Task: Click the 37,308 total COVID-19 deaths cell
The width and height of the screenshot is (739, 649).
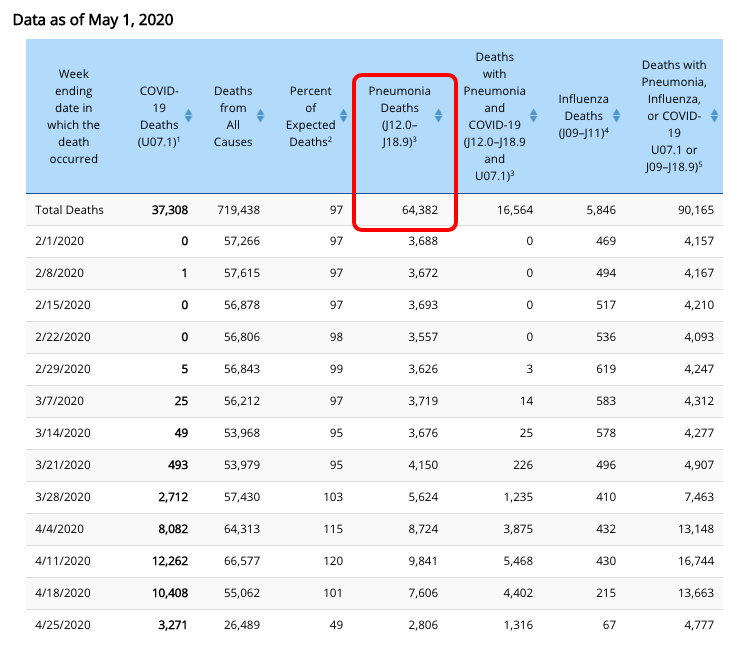Action: (169, 210)
